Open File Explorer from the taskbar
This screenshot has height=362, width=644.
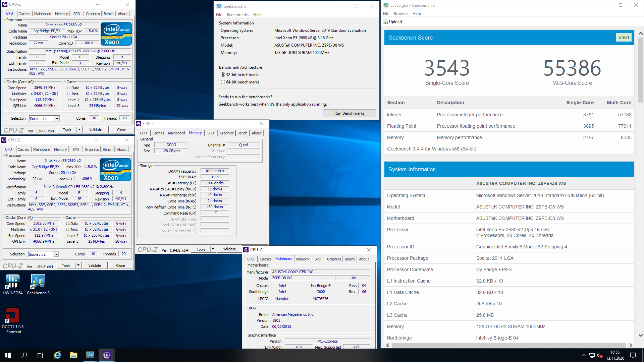(74, 355)
